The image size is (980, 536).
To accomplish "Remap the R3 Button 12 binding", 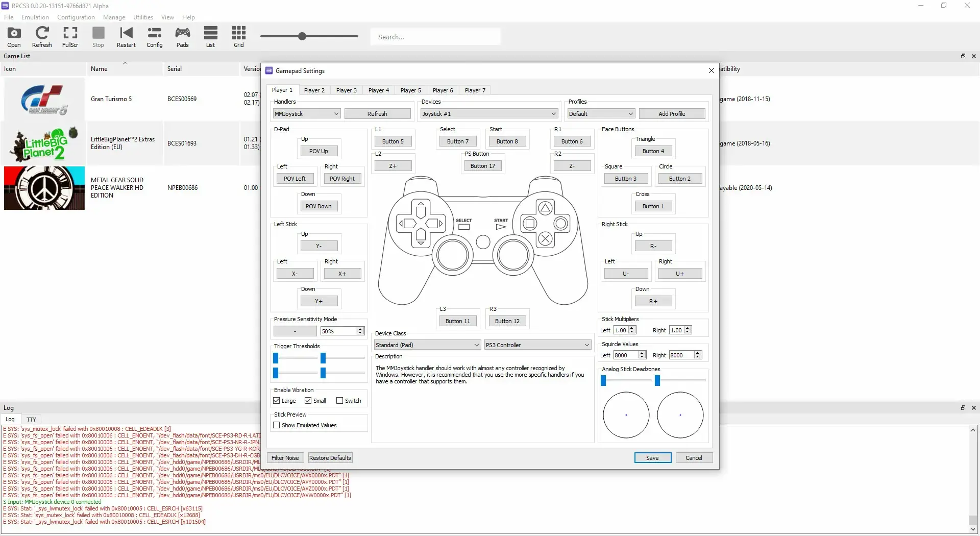I will 507,321.
